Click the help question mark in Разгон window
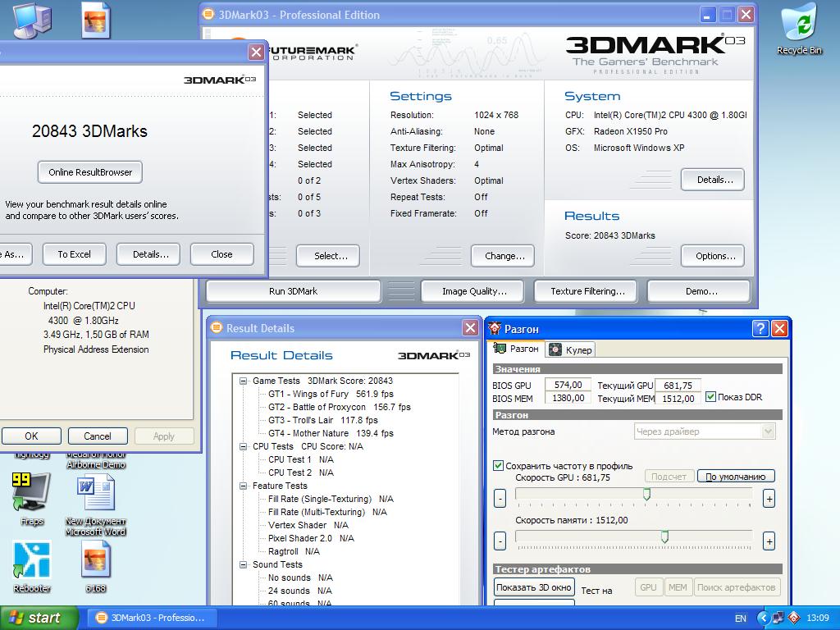 pyautogui.click(x=760, y=328)
